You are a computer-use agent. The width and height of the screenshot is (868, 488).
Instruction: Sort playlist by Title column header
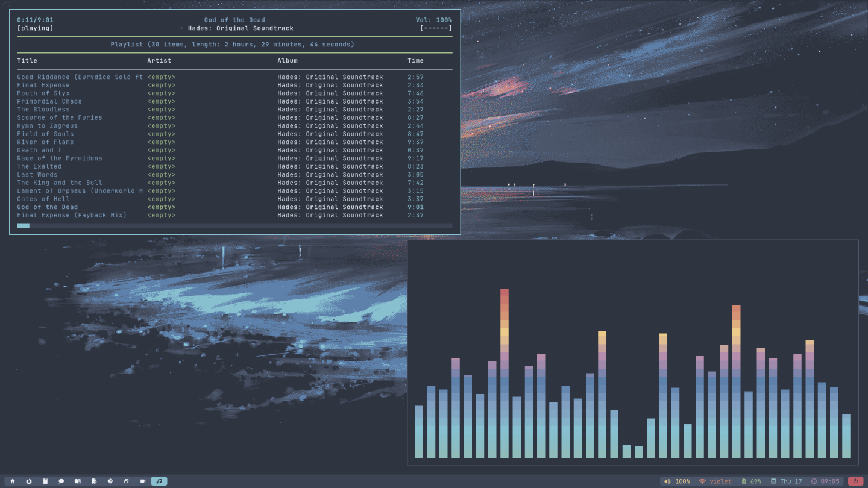tap(27, 61)
